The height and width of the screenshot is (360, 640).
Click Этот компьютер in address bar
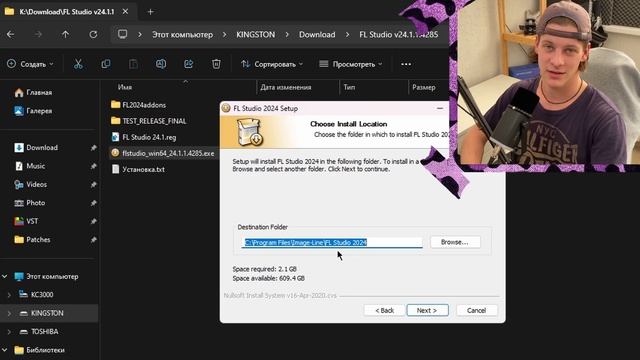coord(182,35)
